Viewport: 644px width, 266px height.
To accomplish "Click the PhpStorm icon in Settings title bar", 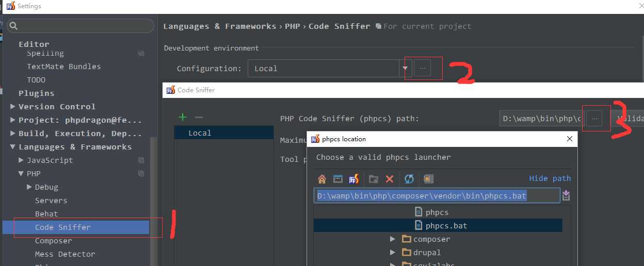I will point(10,6).
